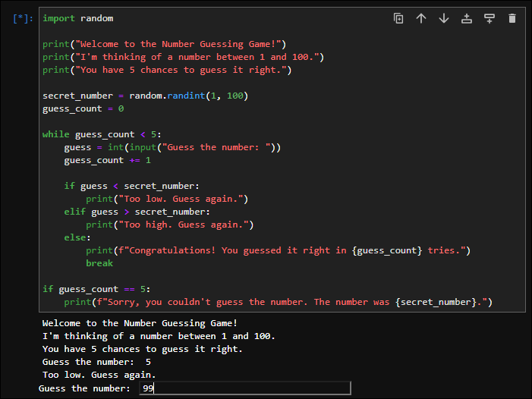Click the 'else:' line in the loop

[x=77, y=237]
